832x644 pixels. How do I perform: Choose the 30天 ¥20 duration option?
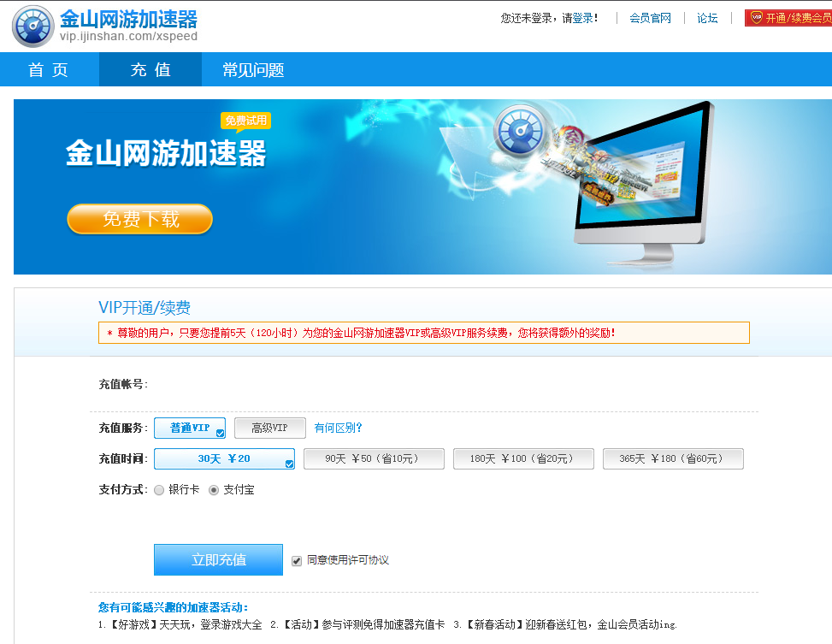224,458
